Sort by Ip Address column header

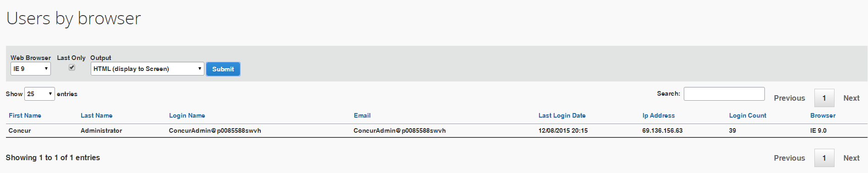tap(659, 115)
